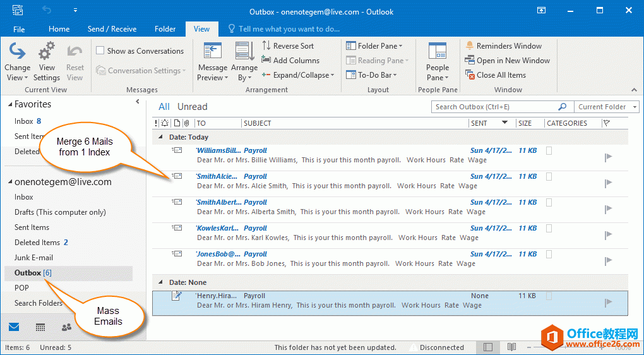Click the Importance column header icon

coord(156,123)
